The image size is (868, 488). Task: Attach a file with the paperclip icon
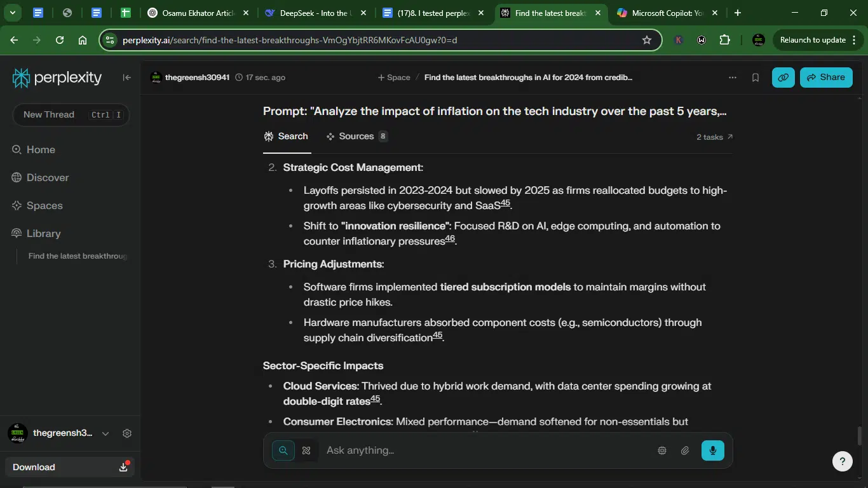[685, 451]
